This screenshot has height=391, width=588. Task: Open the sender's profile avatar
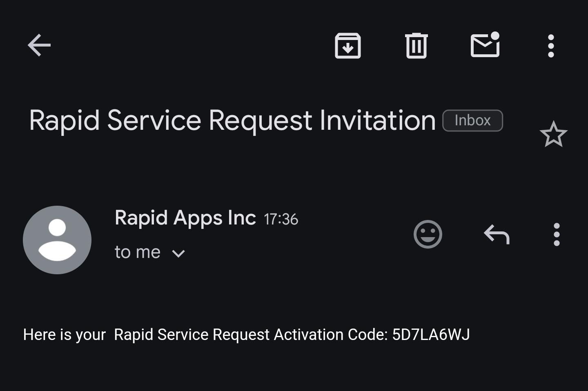tap(57, 240)
